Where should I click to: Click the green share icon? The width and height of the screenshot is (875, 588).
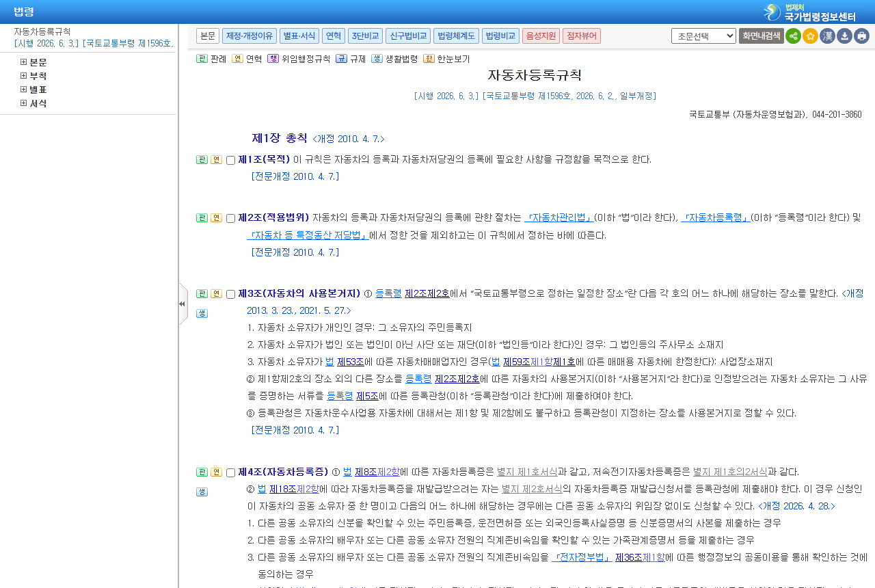pyautogui.click(x=793, y=36)
